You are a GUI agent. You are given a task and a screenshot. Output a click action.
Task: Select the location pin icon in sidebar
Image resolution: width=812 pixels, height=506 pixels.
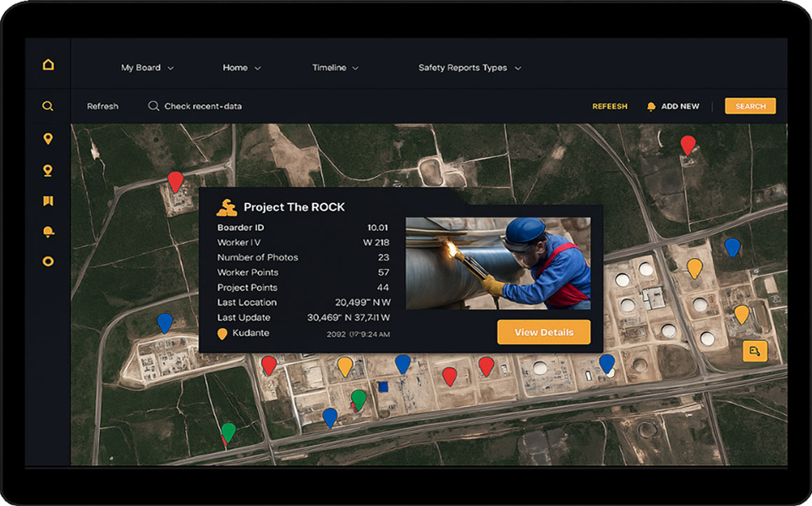(48, 139)
